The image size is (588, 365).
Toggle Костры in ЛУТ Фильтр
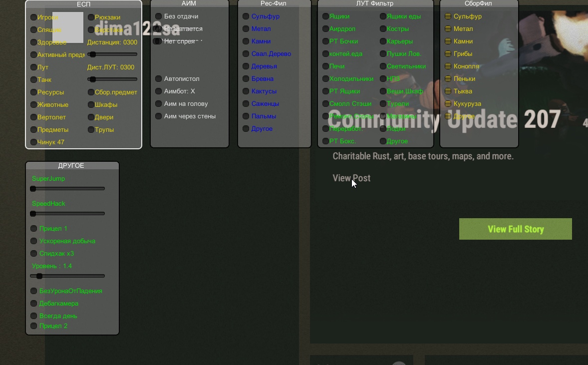pos(383,29)
